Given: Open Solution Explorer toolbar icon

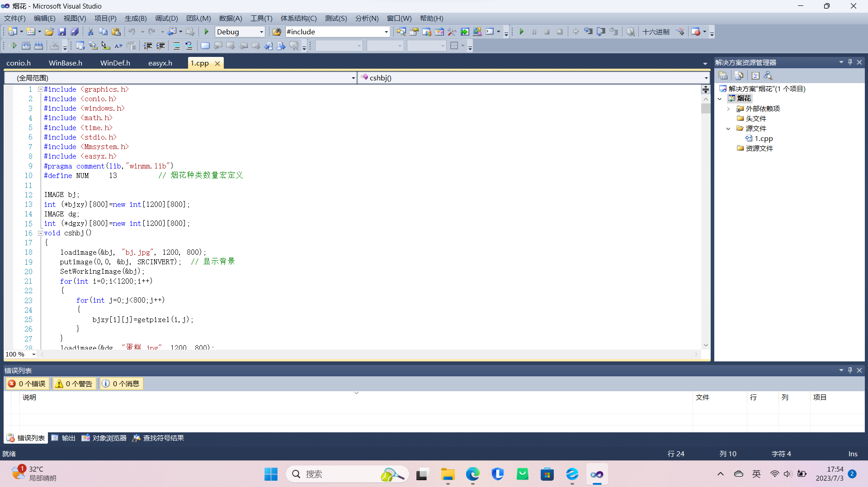Looking at the screenshot, I should (x=401, y=32).
